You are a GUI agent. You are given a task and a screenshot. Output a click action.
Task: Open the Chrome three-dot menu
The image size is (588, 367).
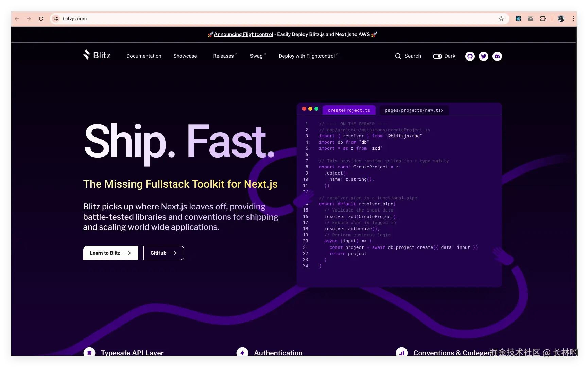coord(573,19)
